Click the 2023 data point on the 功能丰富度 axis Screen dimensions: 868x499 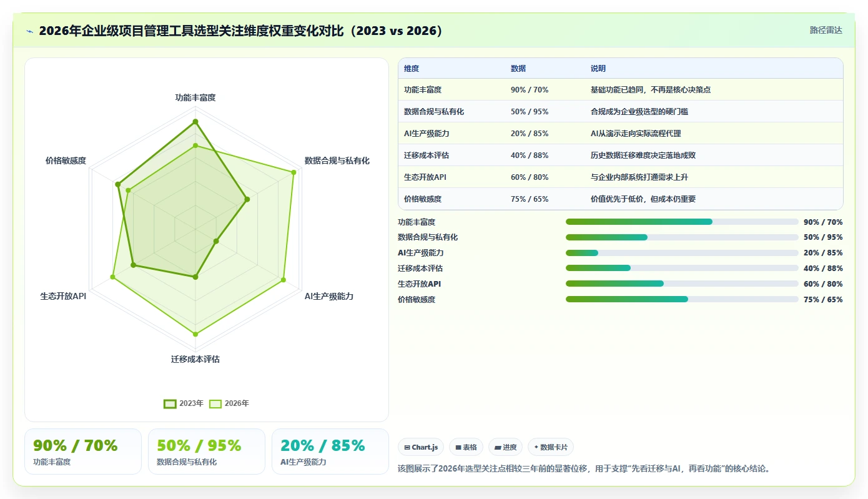click(x=195, y=122)
